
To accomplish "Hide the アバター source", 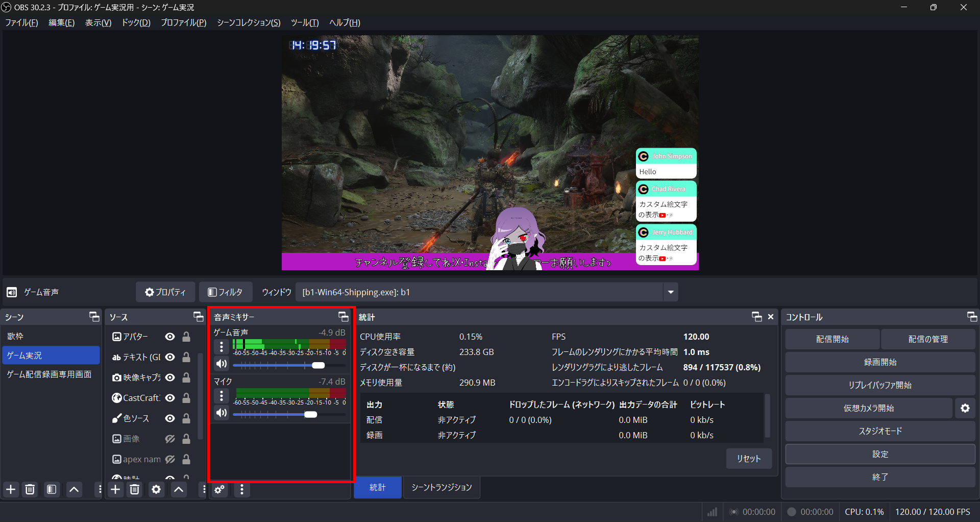I will coord(170,337).
